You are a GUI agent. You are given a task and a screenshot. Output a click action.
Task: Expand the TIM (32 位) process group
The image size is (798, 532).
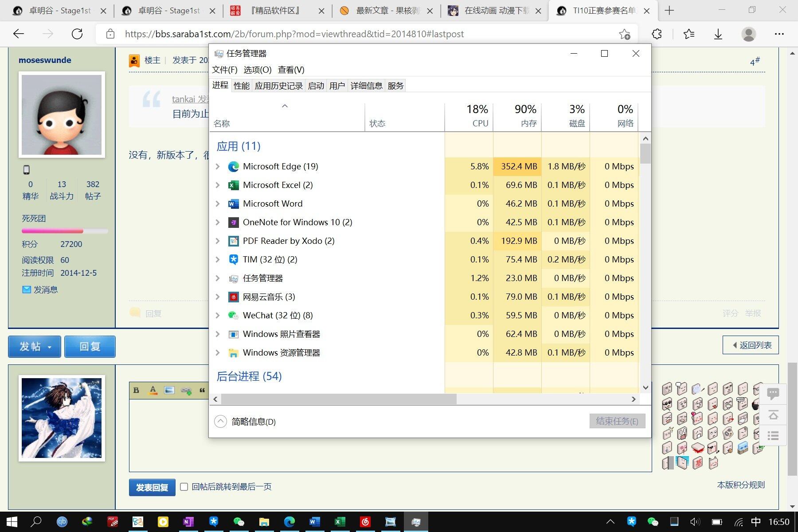pyautogui.click(x=218, y=260)
